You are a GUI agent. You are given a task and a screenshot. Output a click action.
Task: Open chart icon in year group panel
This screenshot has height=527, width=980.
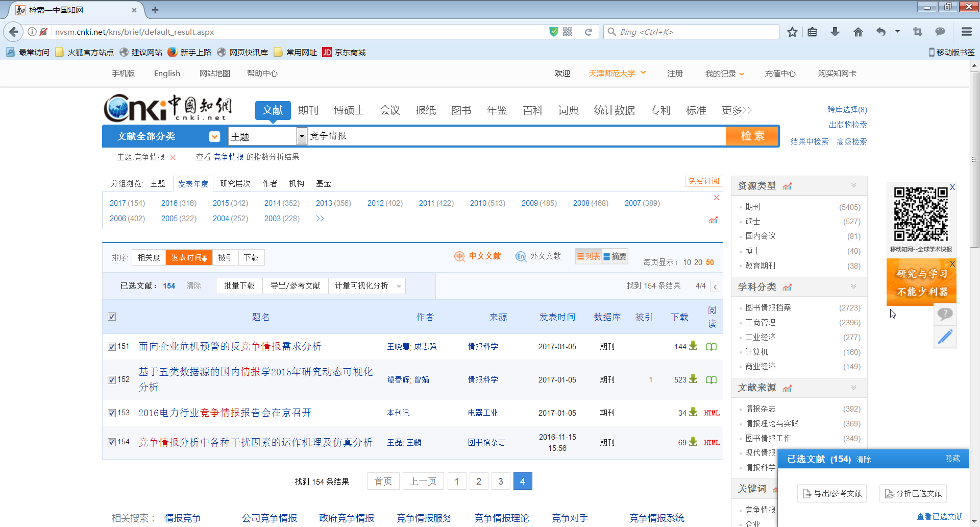(x=713, y=220)
